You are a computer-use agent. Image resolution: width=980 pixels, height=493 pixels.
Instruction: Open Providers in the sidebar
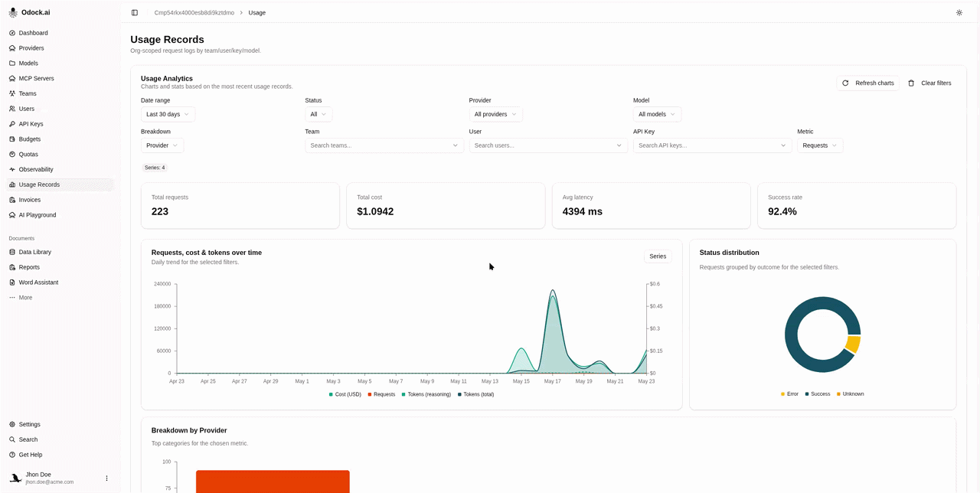coord(60,48)
